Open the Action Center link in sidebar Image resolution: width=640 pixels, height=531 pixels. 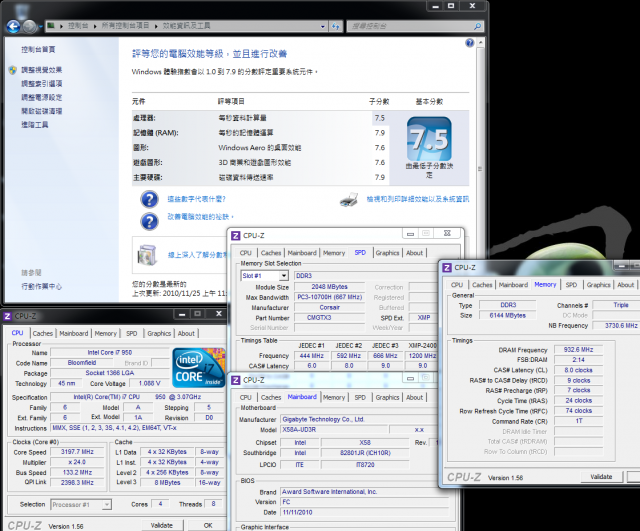click(x=42, y=287)
